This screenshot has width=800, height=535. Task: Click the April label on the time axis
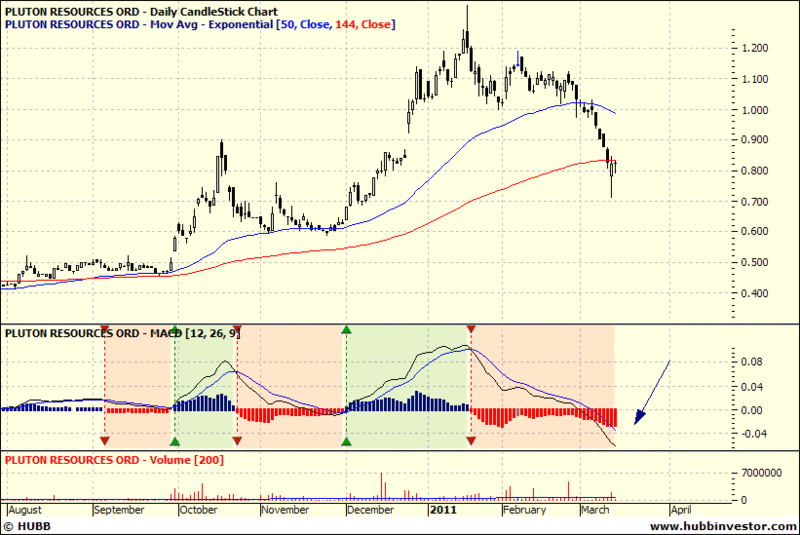682,510
